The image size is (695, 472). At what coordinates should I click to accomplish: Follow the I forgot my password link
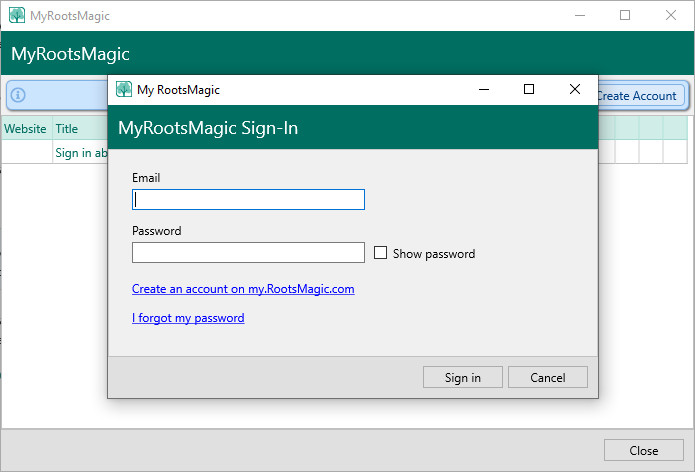[188, 318]
